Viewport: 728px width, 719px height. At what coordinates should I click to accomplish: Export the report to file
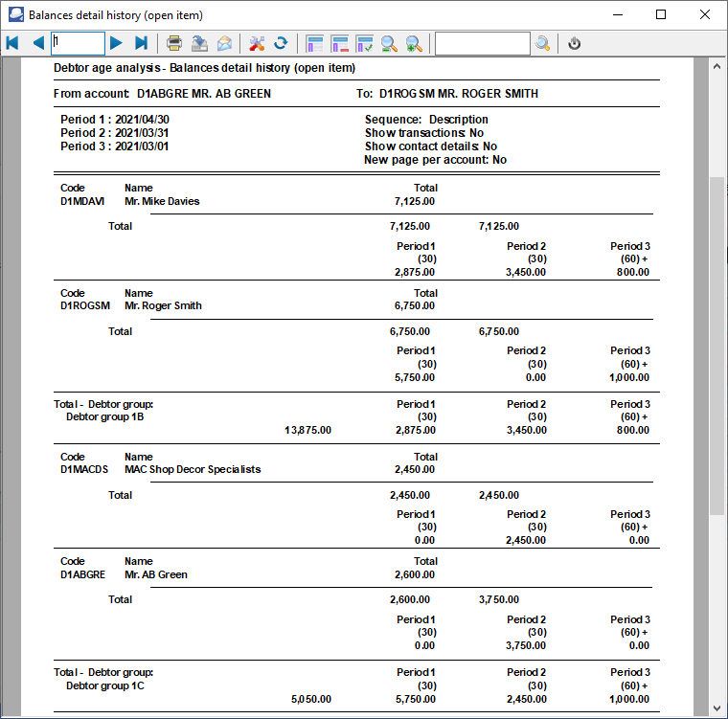(199, 43)
